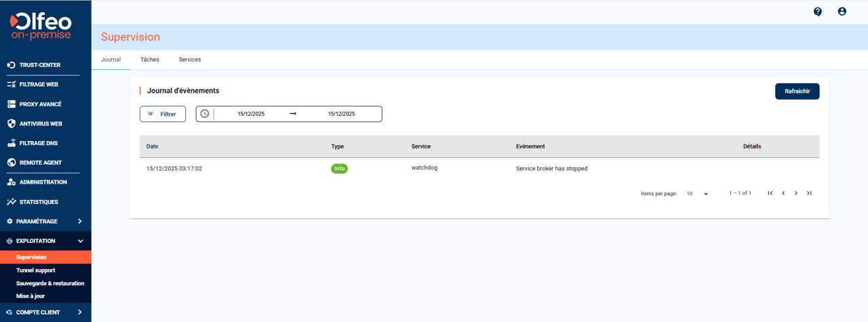Select Remote Agent in the sidebar
The image size is (868, 322).
[x=40, y=163]
